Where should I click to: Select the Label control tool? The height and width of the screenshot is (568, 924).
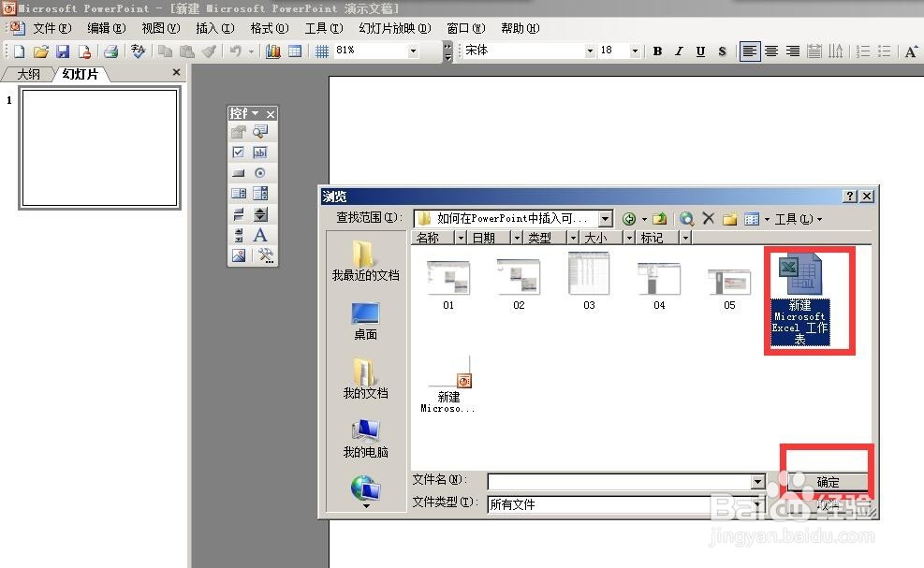[260, 235]
